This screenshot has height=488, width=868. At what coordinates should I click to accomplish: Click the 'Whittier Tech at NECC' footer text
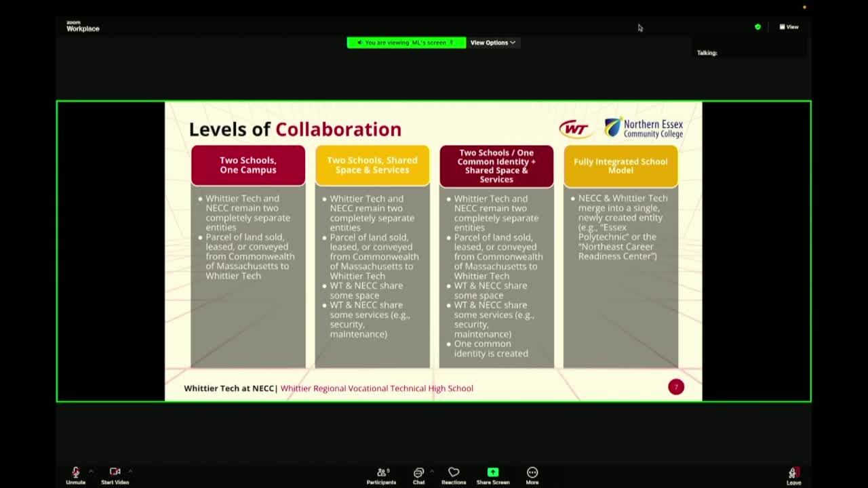coord(229,388)
